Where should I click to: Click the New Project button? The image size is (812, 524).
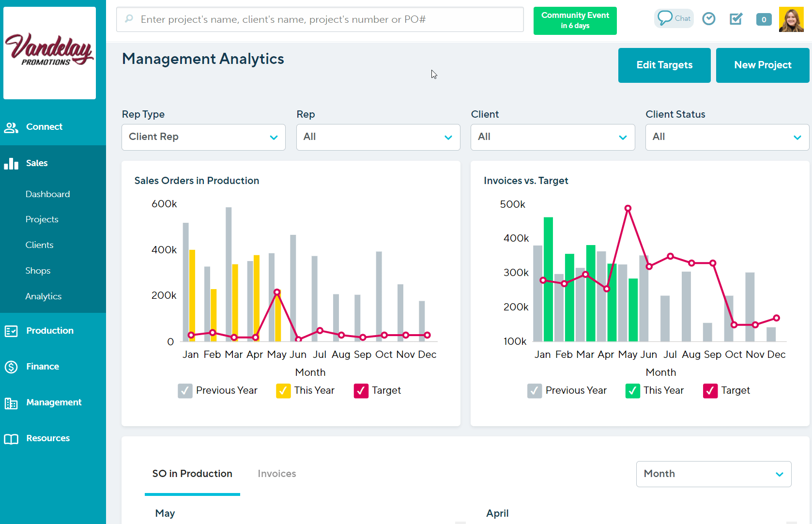point(762,65)
